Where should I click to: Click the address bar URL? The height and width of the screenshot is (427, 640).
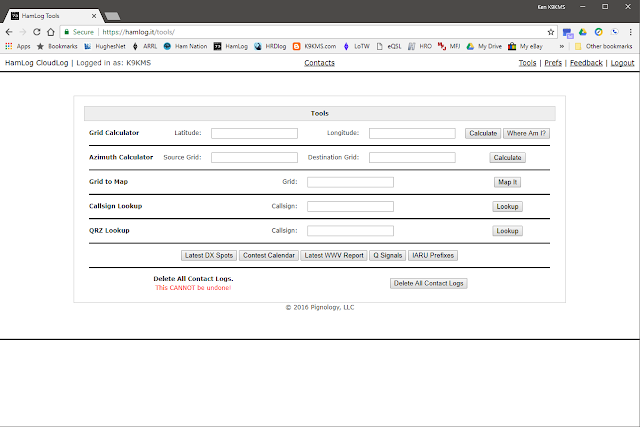[x=138, y=32]
